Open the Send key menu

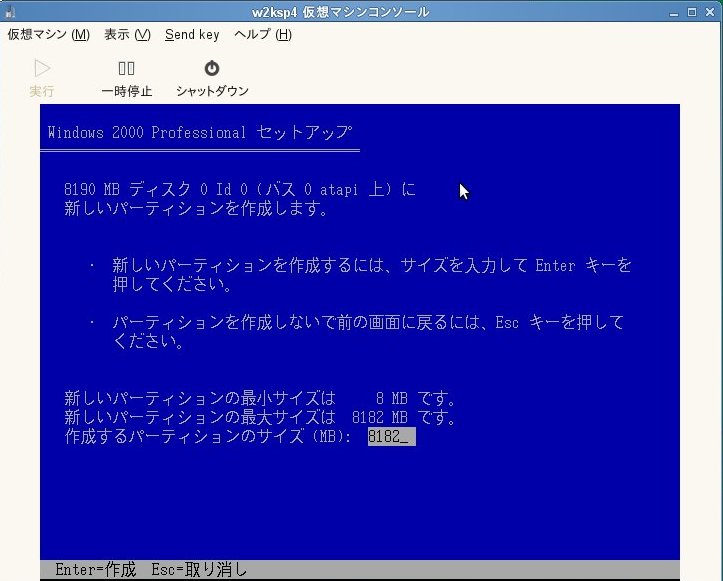(x=192, y=35)
